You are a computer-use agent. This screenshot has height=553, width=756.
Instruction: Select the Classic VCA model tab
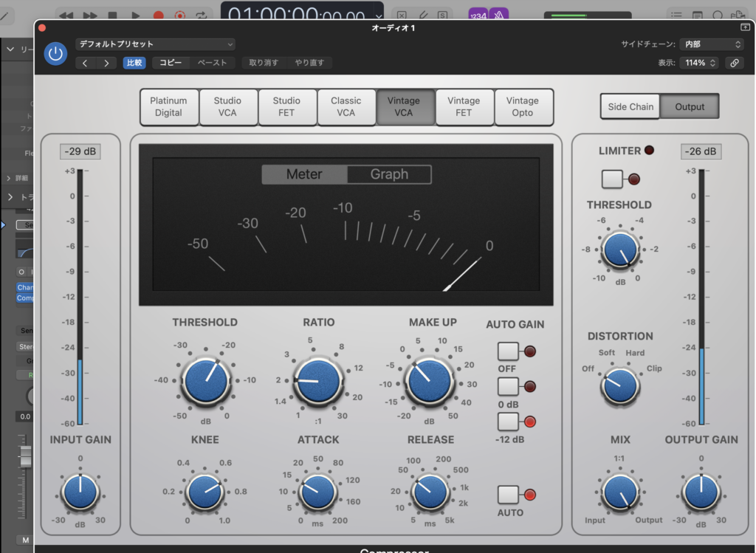point(346,106)
